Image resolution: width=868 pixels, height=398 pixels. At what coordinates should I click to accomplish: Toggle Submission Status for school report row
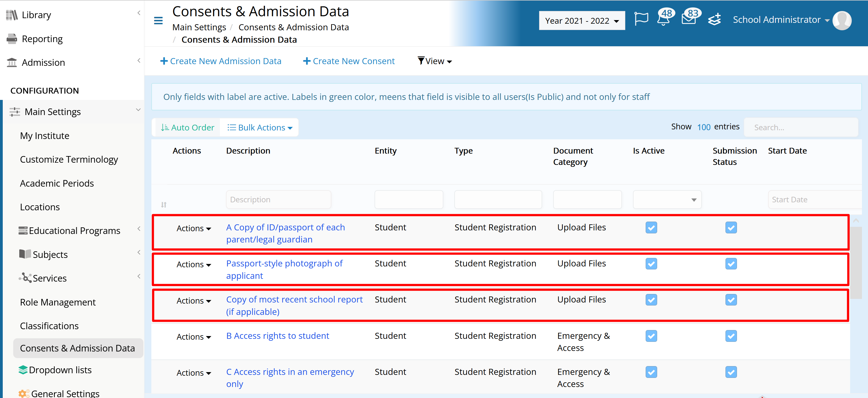point(731,299)
